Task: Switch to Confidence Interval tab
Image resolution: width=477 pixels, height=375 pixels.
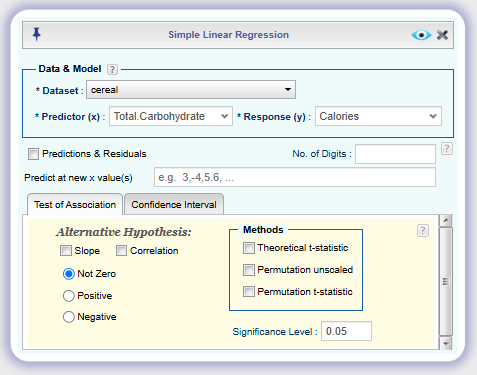Action: 174,204
